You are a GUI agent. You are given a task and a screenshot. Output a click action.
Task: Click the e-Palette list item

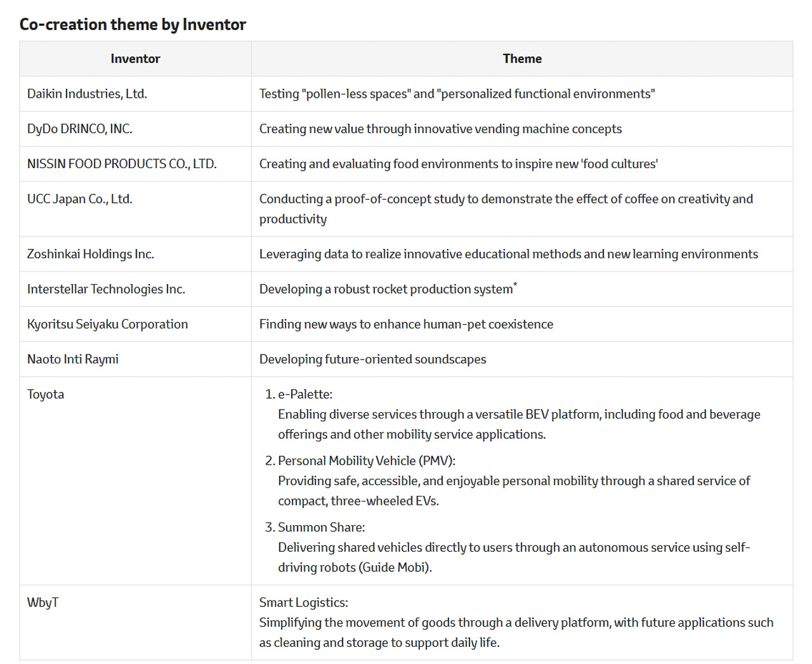point(304,394)
